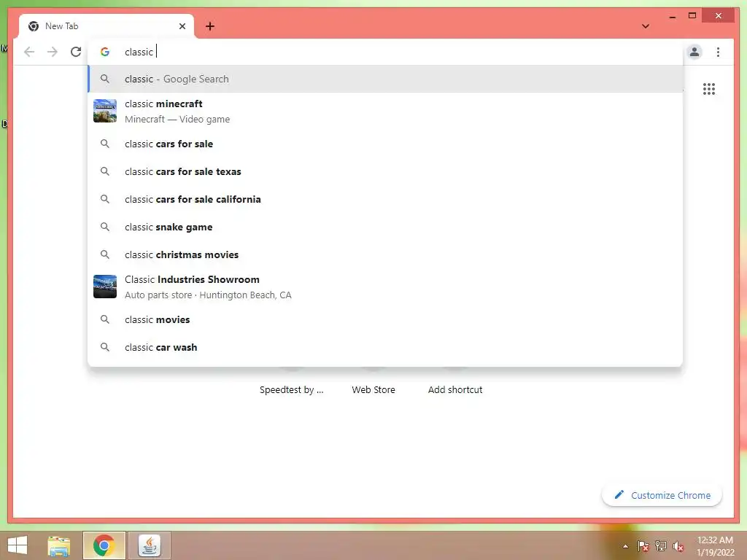Reload the page with the refresh icon
The height and width of the screenshot is (560, 747).
pos(76,52)
